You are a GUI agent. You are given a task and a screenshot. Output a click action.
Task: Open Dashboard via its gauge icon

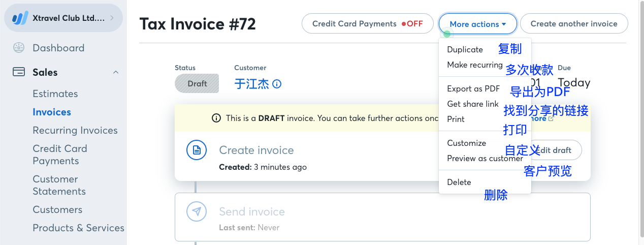point(19,48)
